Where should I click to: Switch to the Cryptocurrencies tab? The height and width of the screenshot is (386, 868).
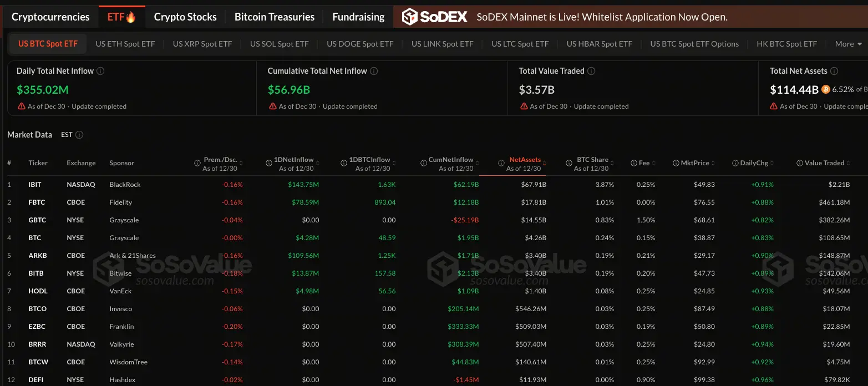pos(50,17)
